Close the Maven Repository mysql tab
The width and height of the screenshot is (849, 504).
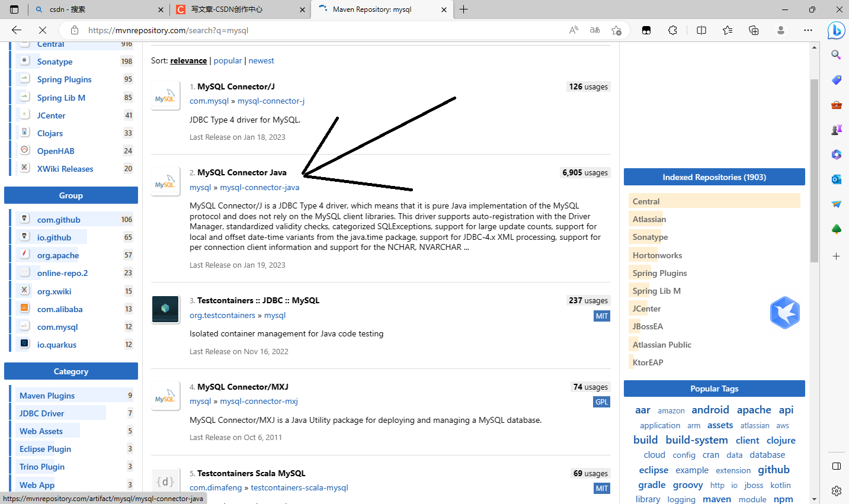click(x=444, y=9)
